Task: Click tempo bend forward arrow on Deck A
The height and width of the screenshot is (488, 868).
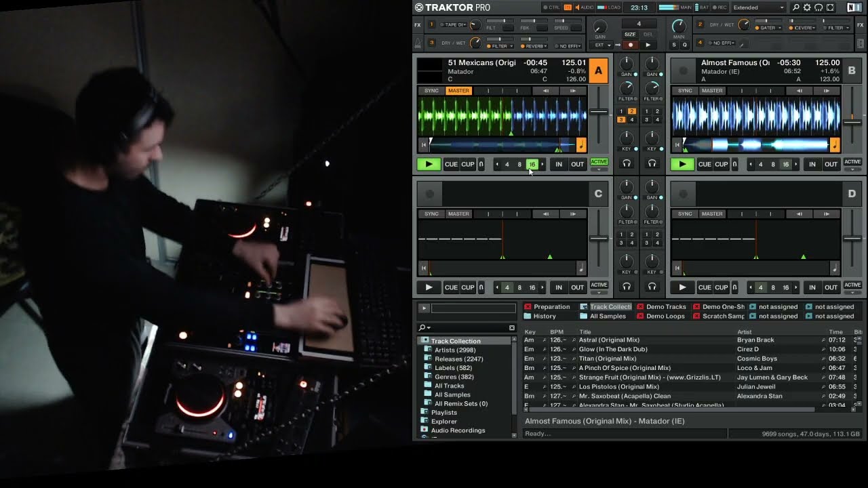Action: 573,91
